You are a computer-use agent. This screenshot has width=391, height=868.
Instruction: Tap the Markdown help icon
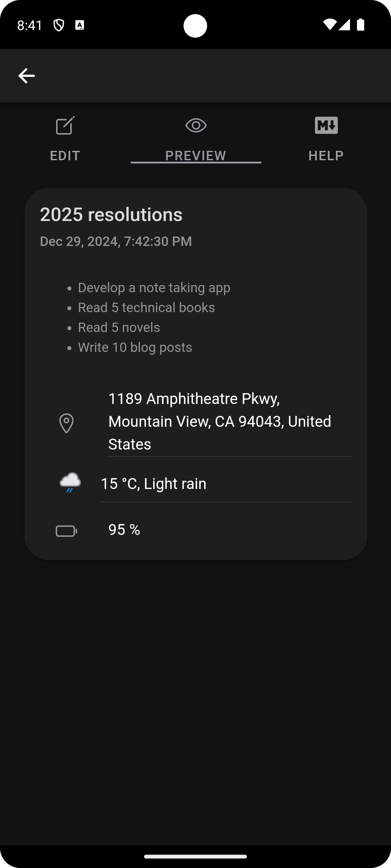point(326,125)
